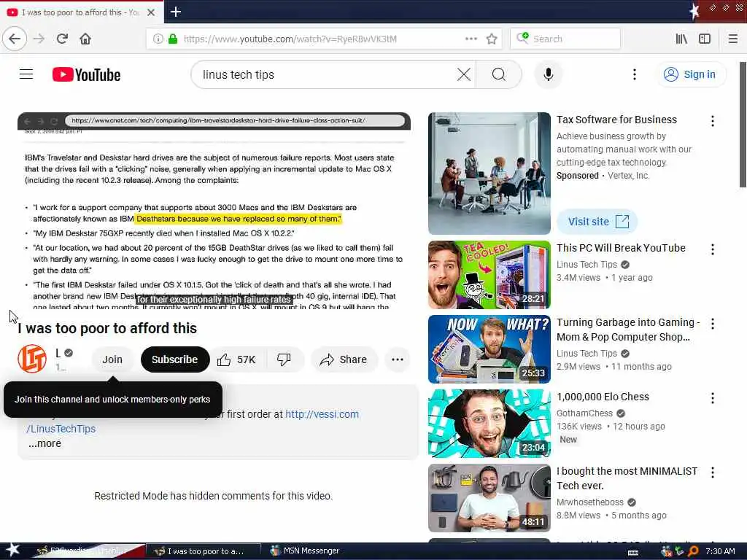Open site information icon in address bar
This screenshot has height=560, width=747.
pos(158,39)
